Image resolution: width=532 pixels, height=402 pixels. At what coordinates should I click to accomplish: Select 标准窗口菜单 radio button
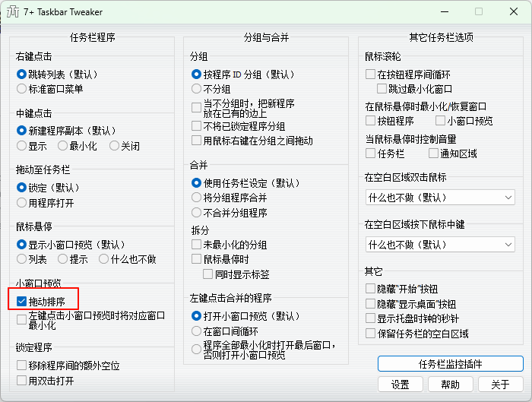click(x=22, y=89)
